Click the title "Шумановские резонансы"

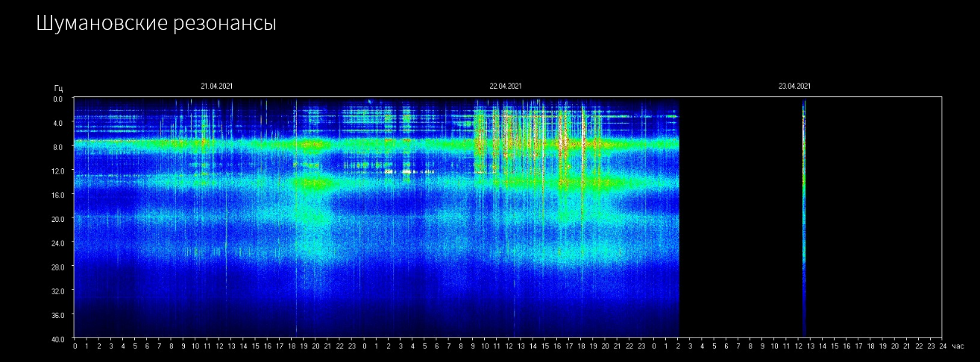point(156,23)
